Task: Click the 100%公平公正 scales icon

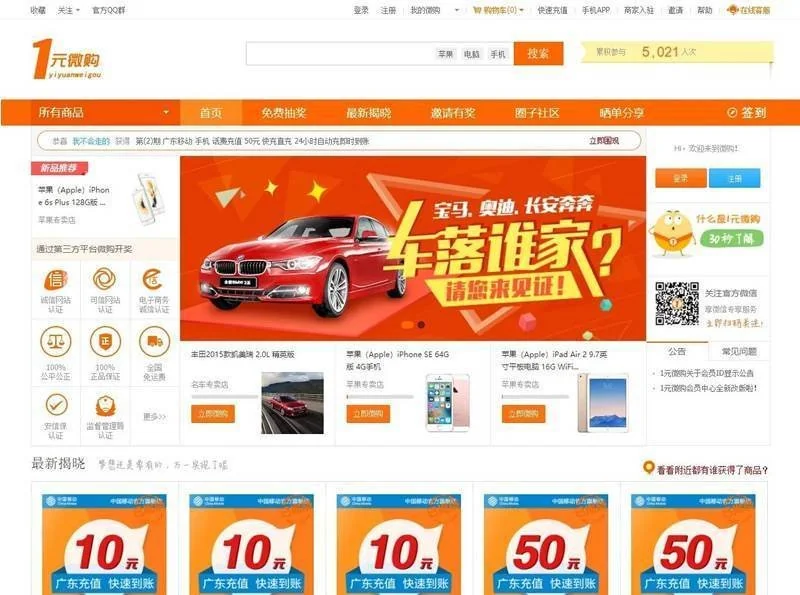Action: point(56,341)
